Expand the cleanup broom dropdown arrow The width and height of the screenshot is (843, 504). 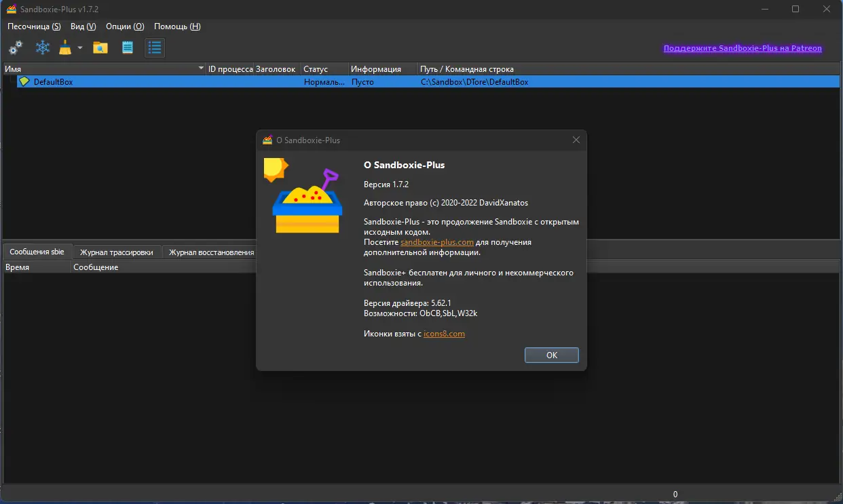pyautogui.click(x=79, y=47)
